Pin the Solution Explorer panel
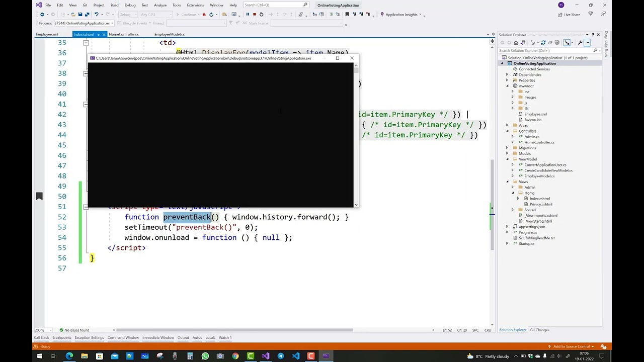The width and height of the screenshot is (644, 362). [592, 35]
